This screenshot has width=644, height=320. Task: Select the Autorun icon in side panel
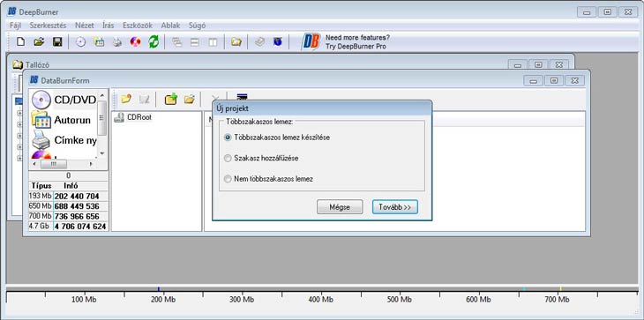click(x=41, y=121)
